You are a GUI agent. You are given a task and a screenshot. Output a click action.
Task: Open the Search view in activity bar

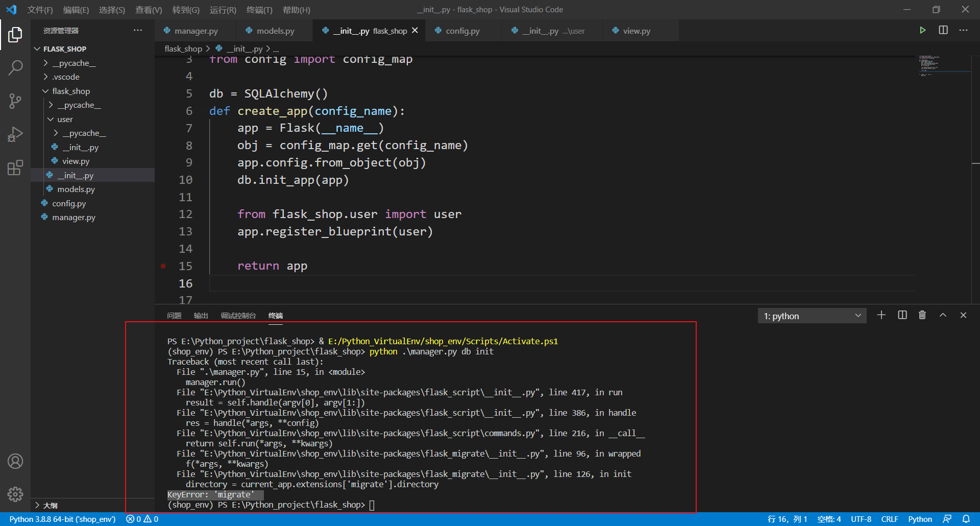point(15,67)
